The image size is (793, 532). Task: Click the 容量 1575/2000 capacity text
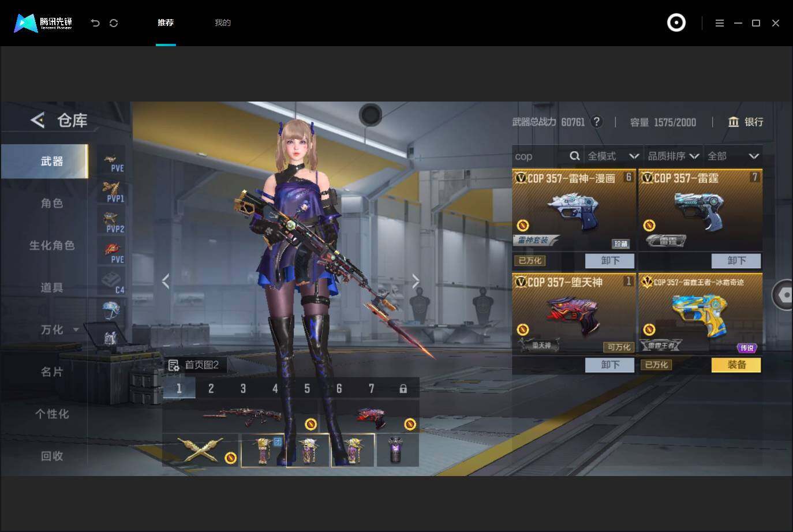pyautogui.click(x=663, y=122)
